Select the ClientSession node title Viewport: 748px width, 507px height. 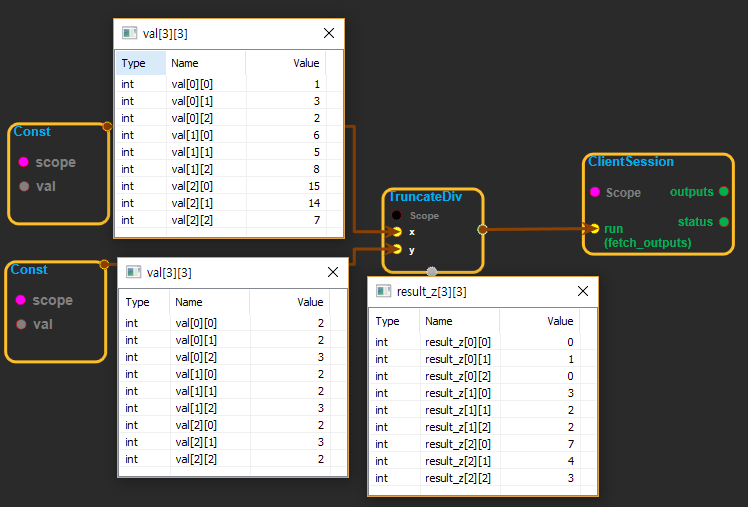click(x=631, y=161)
